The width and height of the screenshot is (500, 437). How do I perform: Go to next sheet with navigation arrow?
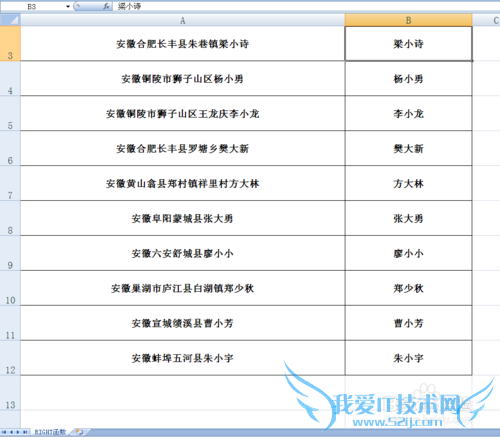pyautogui.click(x=18, y=432)
